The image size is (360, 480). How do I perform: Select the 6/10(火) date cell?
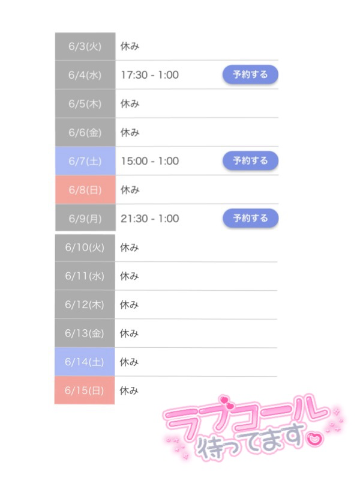85,248
